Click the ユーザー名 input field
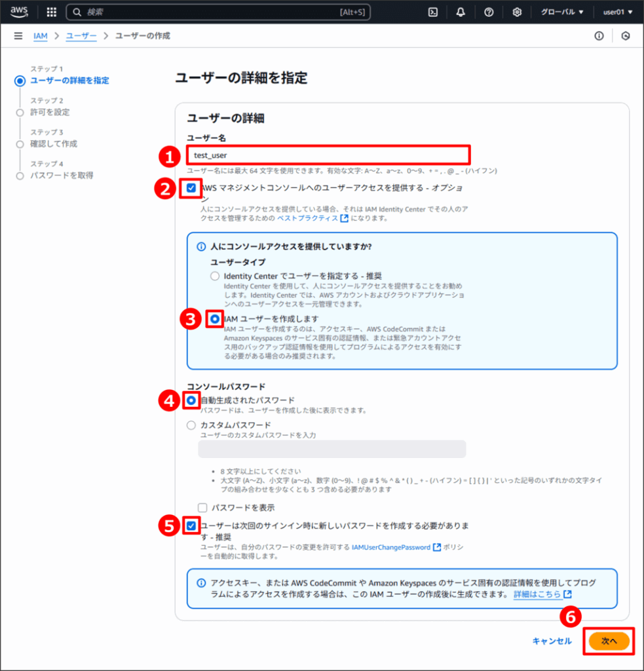Viewport: 644px width, 671px height. (328, 155)
